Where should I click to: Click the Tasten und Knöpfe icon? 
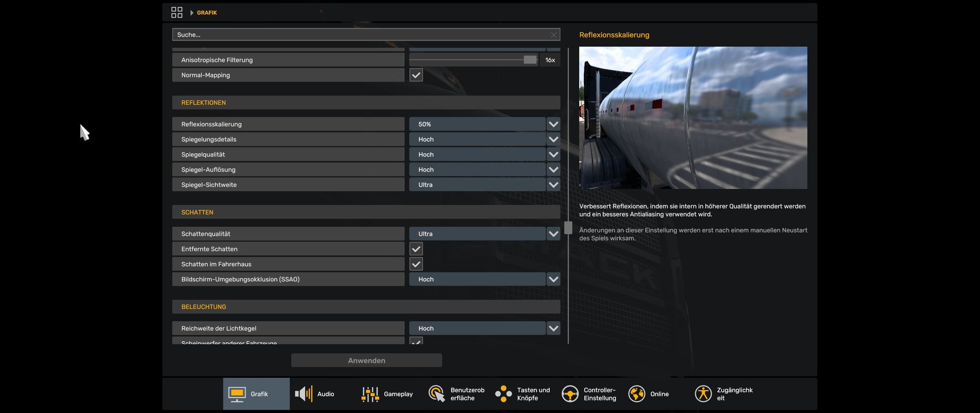pos(503,394)
